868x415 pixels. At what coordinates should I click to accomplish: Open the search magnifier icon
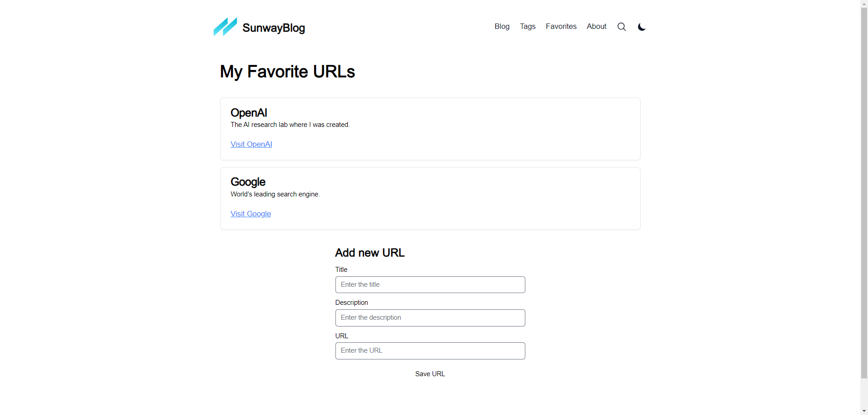click(x=622, y=27)
